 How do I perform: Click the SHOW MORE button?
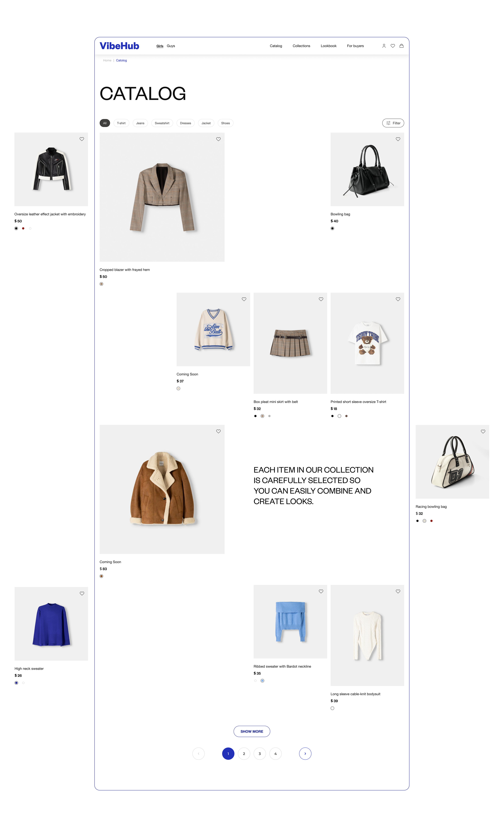pos(252,731)
